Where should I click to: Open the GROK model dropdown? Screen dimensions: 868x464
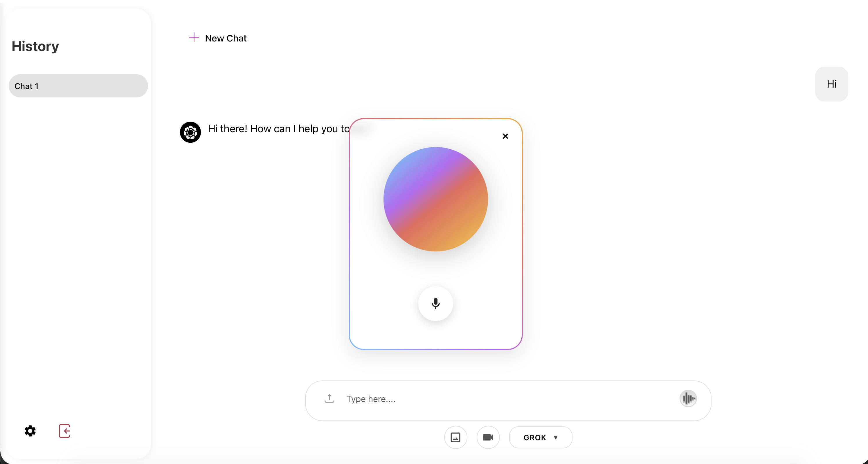click(x=540, y=437)
